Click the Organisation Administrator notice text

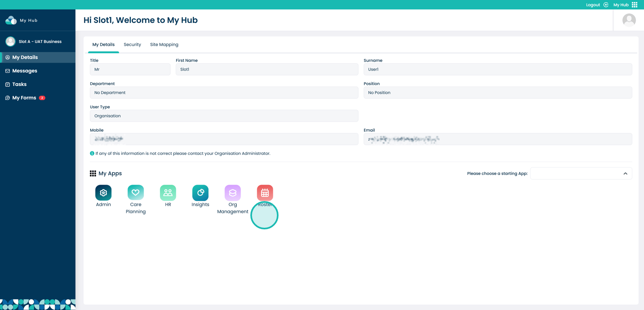(183, 153)
